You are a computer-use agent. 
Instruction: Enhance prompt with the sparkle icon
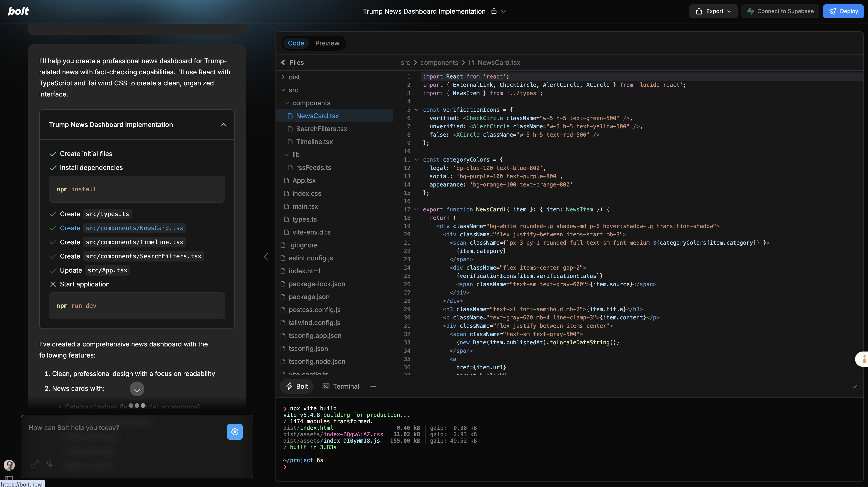(50, 464)
